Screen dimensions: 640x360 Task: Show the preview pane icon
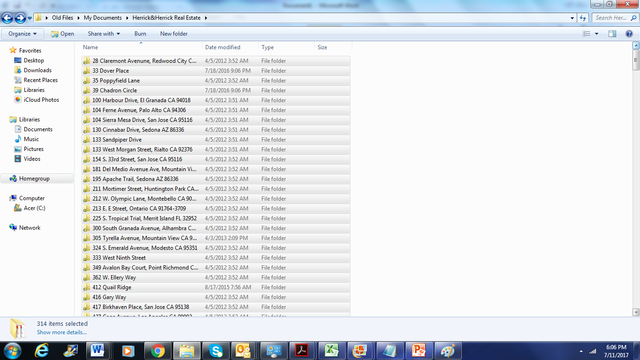[x=612, y=34]
